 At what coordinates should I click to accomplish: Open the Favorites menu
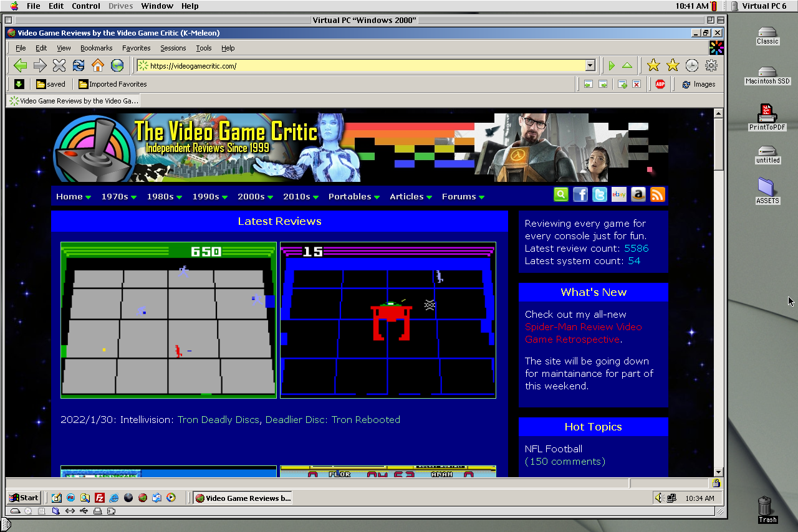pos(137,48)
